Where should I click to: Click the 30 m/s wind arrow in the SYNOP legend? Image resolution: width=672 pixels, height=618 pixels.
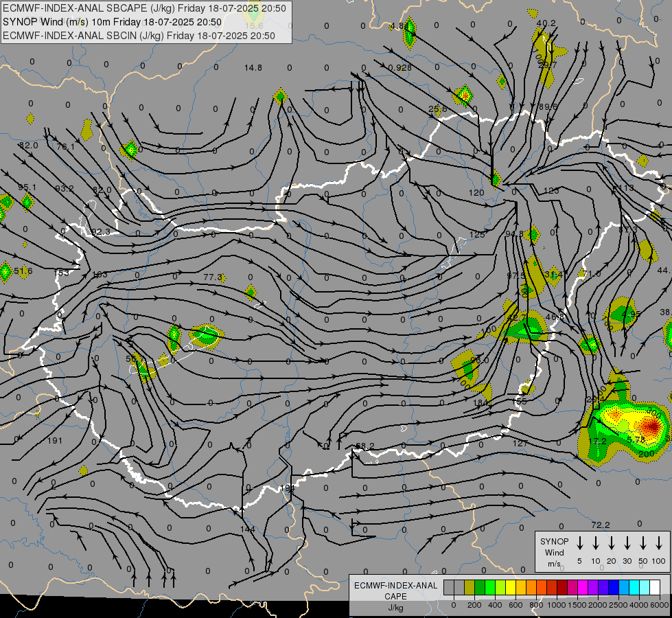point(627,543)
